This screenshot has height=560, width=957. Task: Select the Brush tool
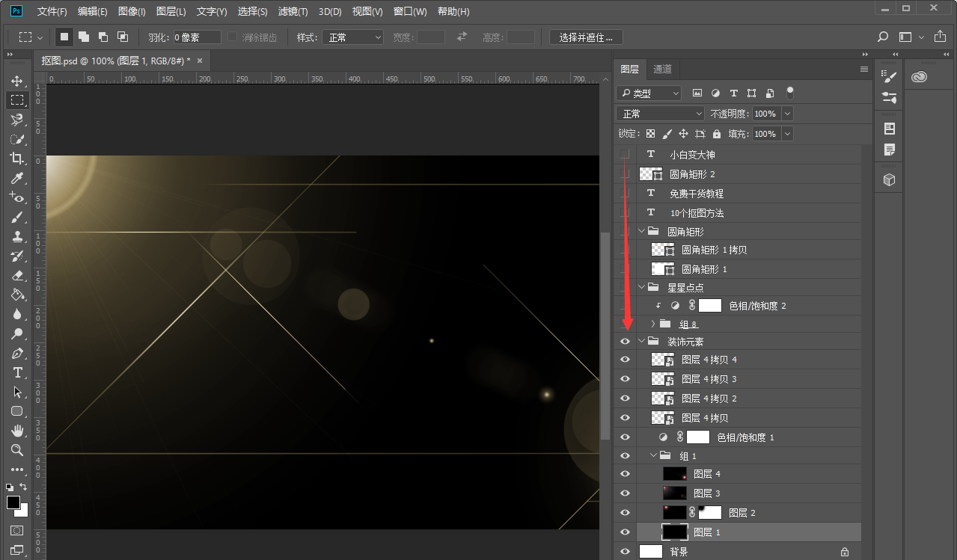click(x=16, y=217)
